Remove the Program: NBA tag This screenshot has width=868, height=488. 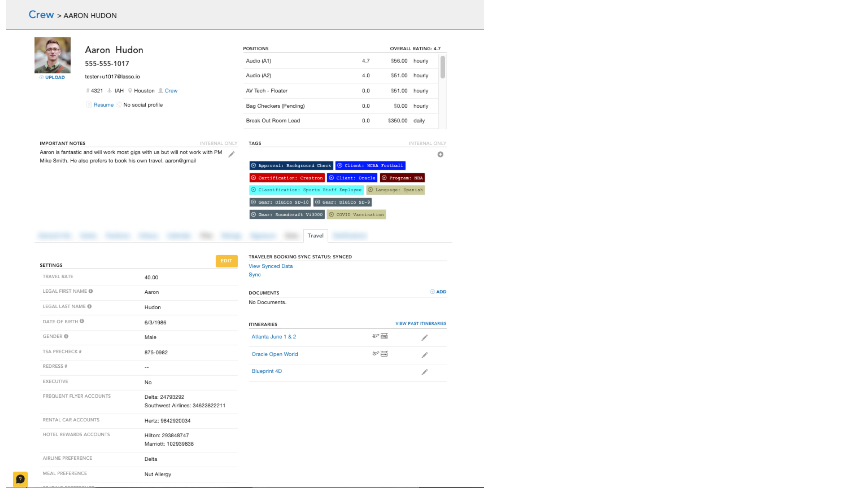384,178
